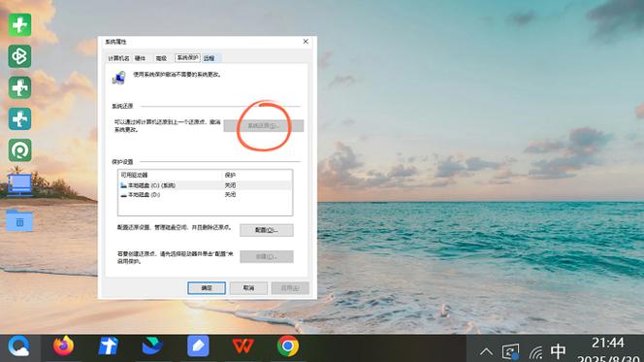Click the 可用驱动器 column header

(170, 175)
